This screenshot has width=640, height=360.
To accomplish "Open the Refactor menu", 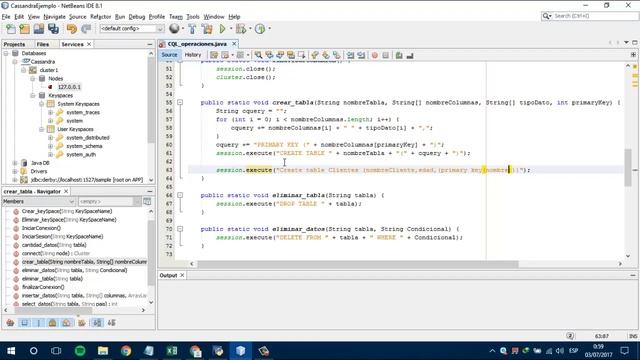I will click(100, 17).
